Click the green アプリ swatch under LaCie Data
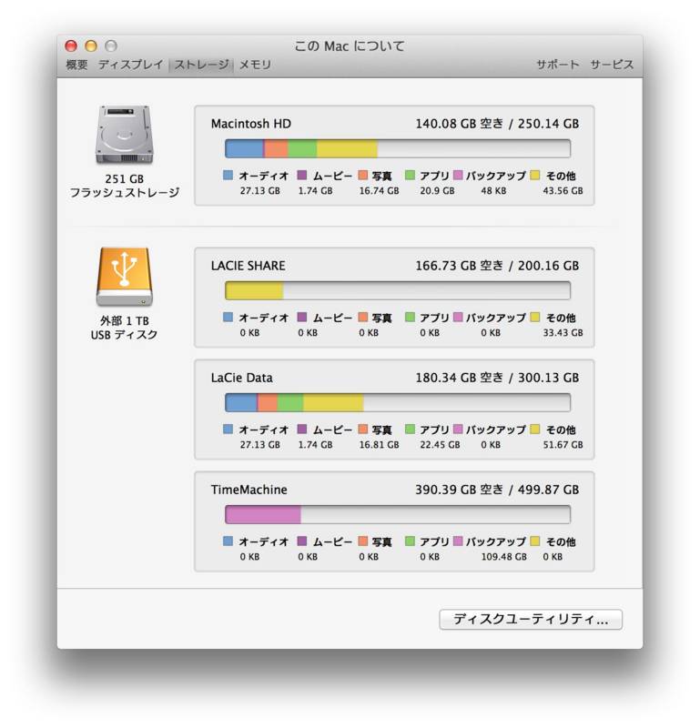 [x=410, y=429]
